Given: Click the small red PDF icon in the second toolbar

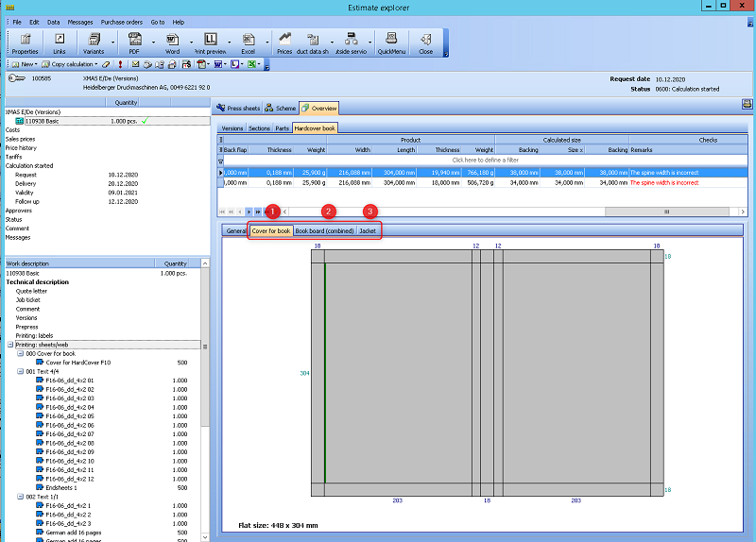Looking at the screenshot, I should click(x=201, y=64).
